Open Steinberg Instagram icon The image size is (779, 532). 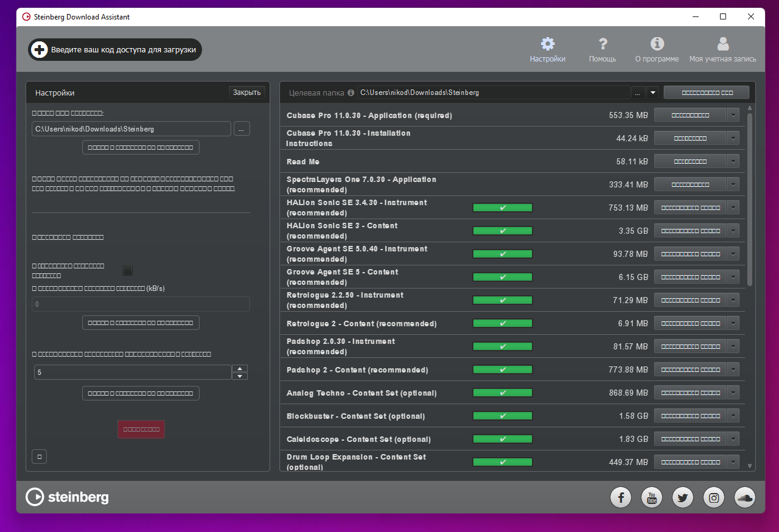coord(714,498)
